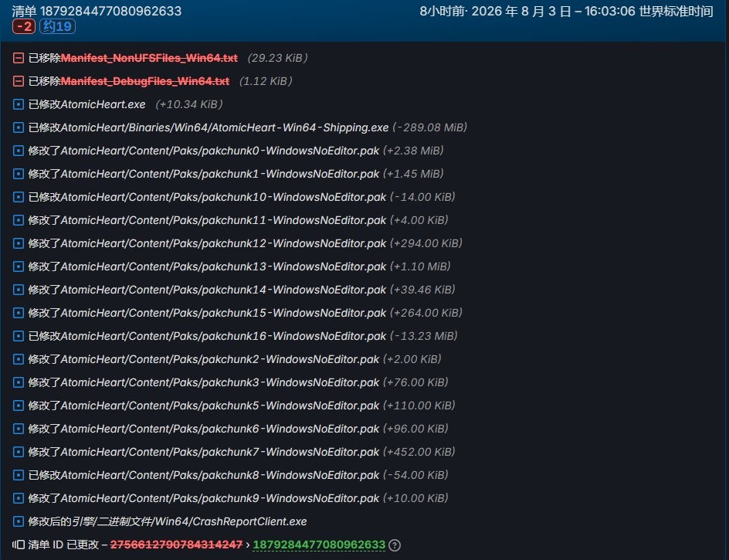Click modified icon beside pakchunk11 row

(18, 220)
